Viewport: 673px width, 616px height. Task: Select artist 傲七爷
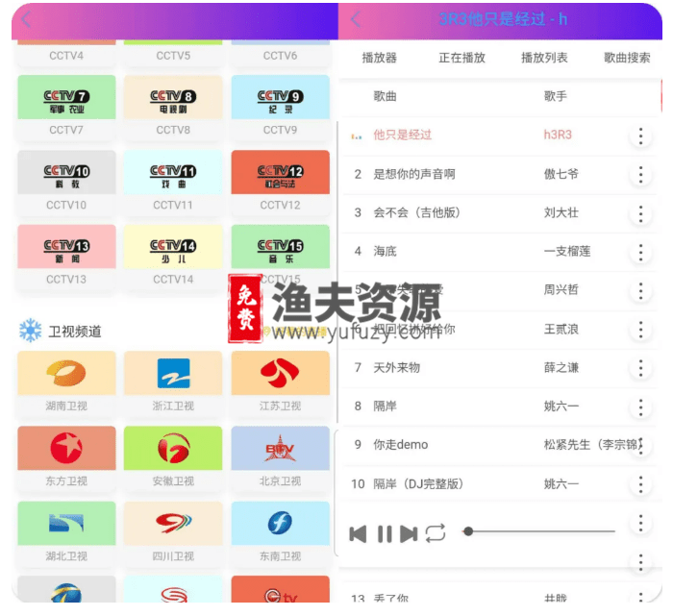[561, 174]
